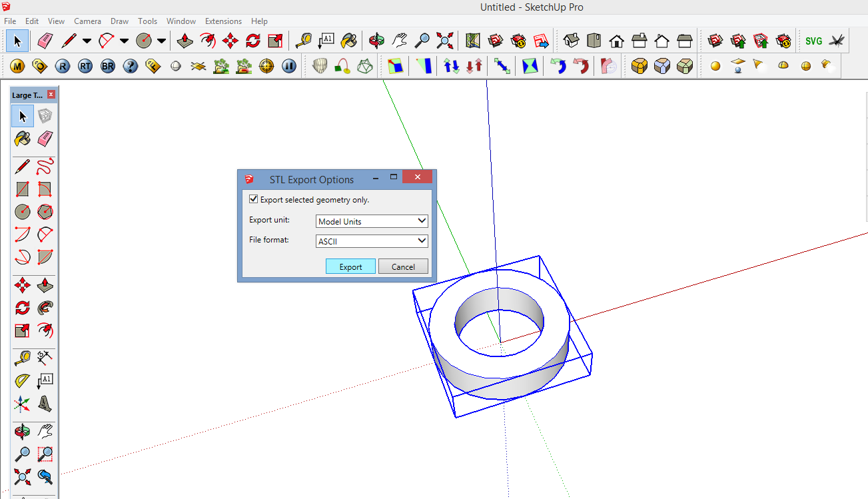Click the Cancel button

point(403,266)
